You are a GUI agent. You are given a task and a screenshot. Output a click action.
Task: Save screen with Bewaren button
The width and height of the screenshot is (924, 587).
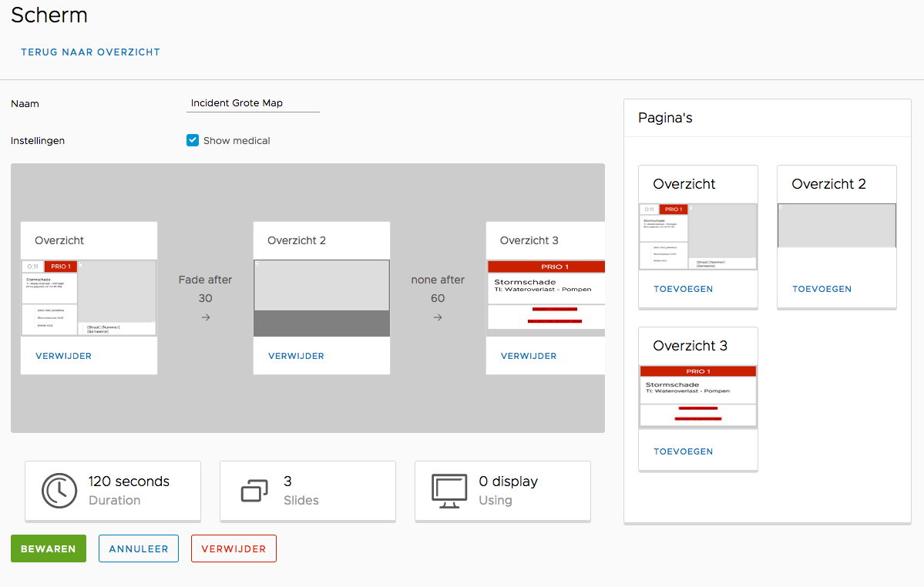48,548
